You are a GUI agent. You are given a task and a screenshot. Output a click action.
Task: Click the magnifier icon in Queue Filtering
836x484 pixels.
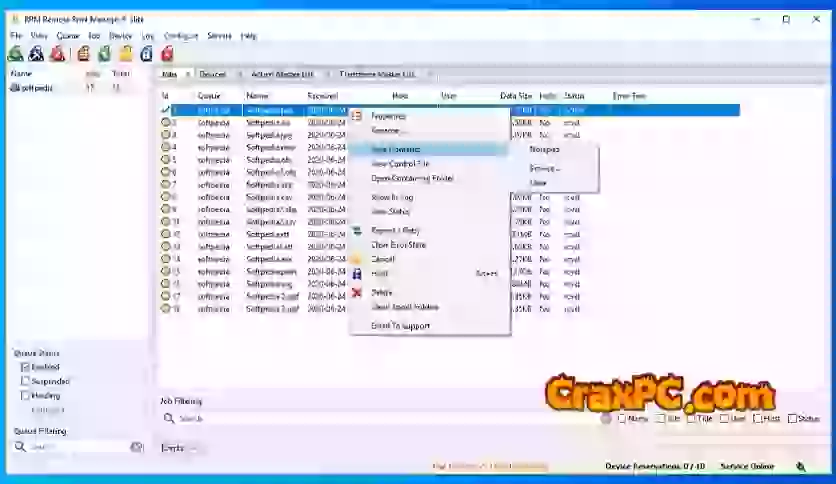(x=20, y=447)
